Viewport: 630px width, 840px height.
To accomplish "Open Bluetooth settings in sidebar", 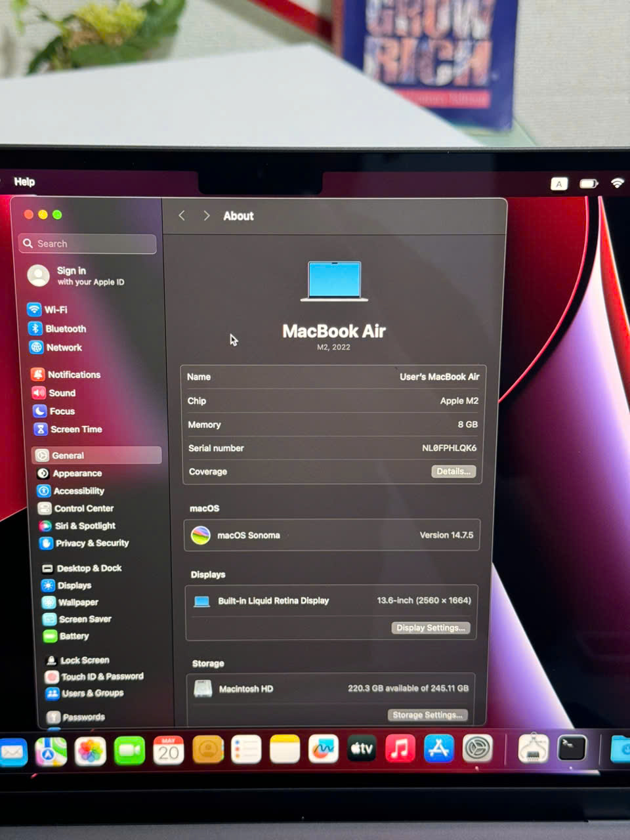I will (x=57, y=328).
